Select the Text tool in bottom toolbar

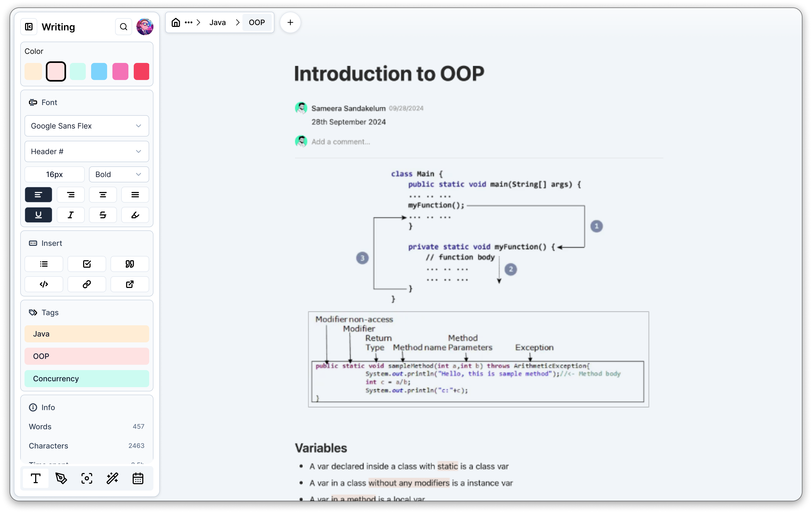(36, 478)
